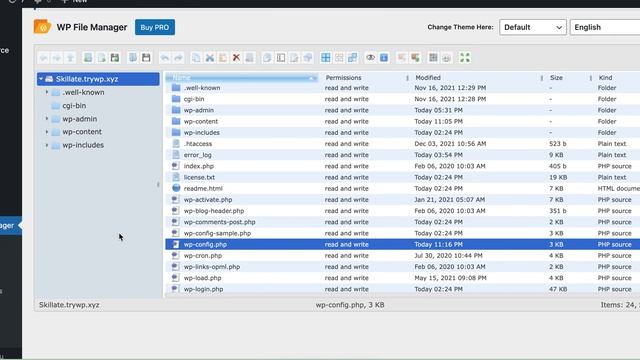The image size is (640, 360).
Task: Sort files by the Modified column
Action: click(428, 78)
